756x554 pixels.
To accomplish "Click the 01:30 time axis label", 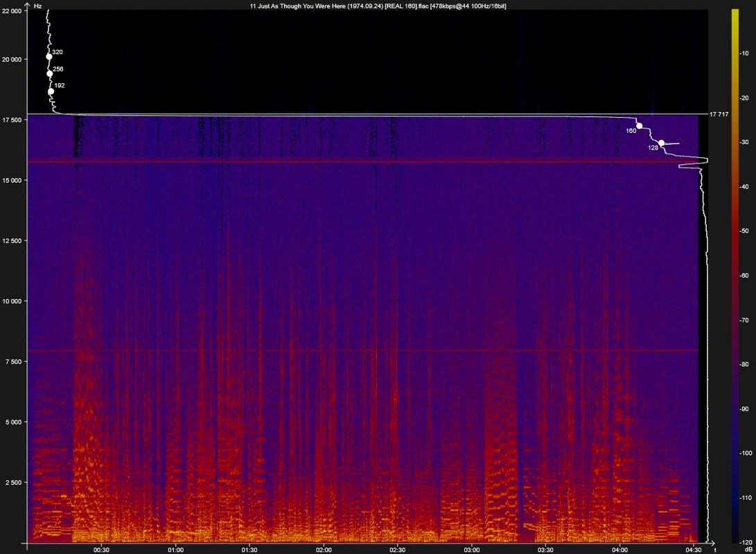I will coord(249,550).
